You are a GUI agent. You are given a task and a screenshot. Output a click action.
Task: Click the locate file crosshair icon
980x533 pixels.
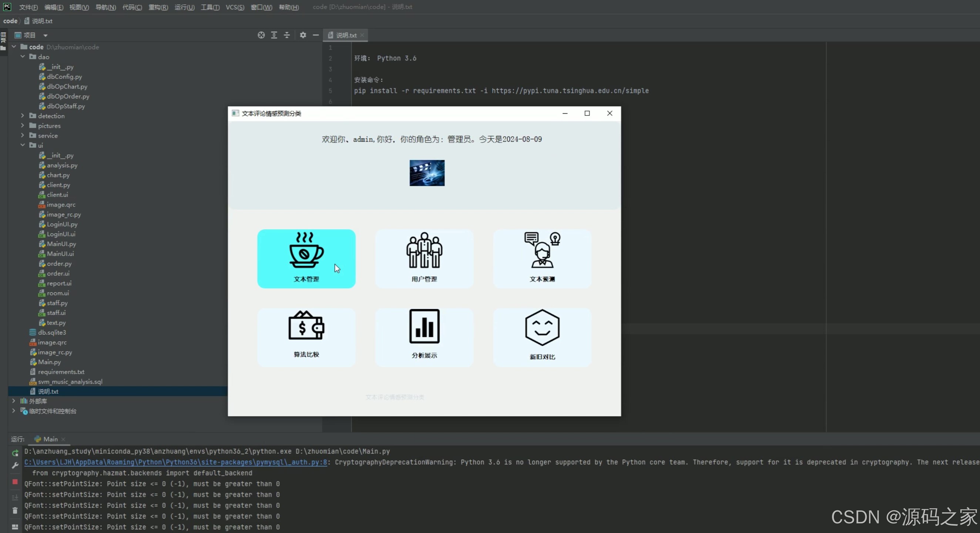[x=261, y=35]
